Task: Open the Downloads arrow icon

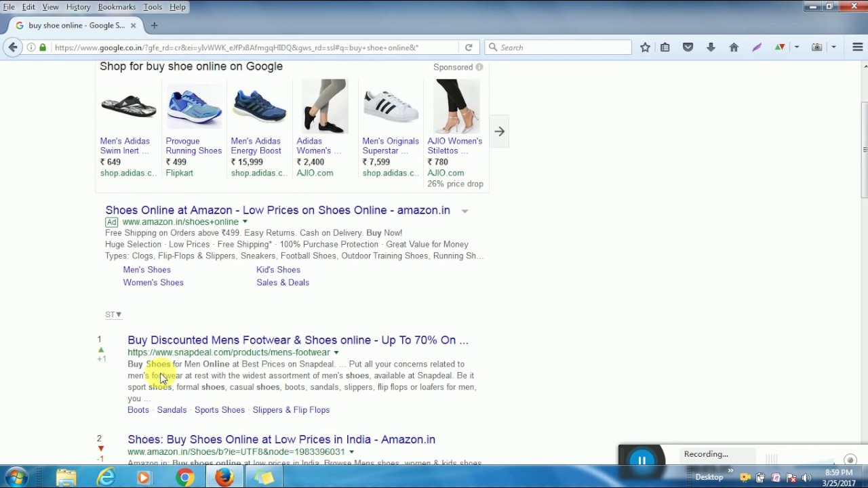Action: tap(711, 47)
